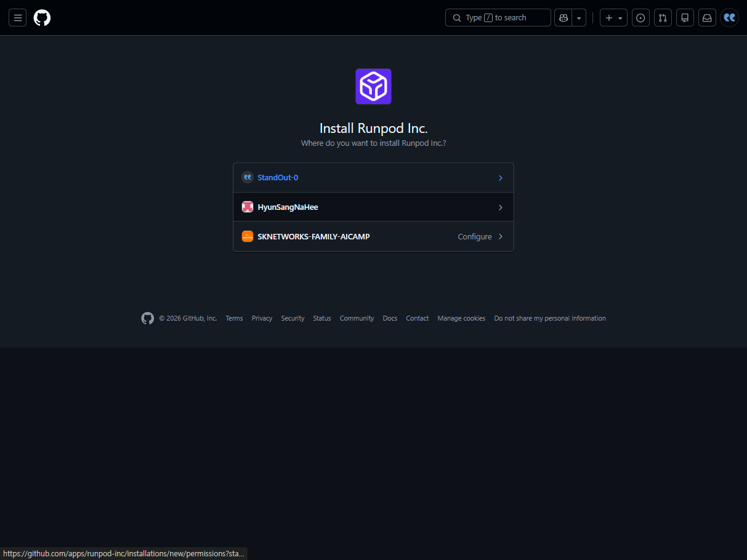
Task: Open the Notifications inbox icon
Action: (x=707, y=18)
